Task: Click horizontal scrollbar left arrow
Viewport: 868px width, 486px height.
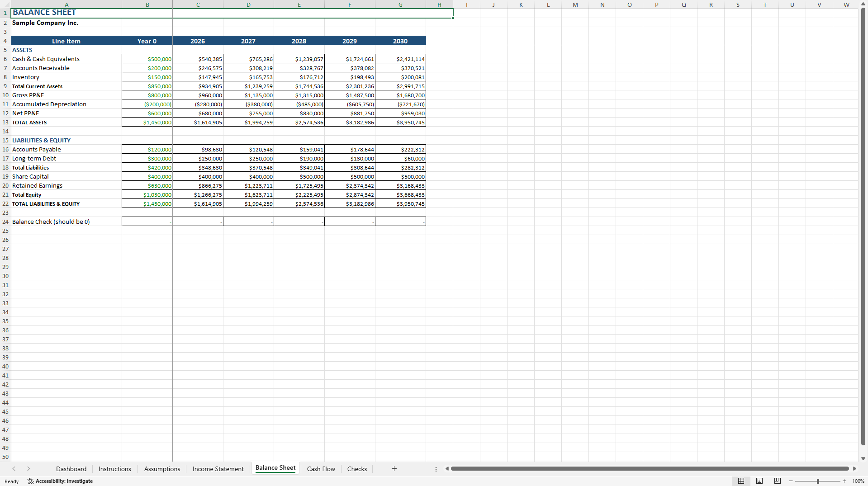Action: pos(447,469)
